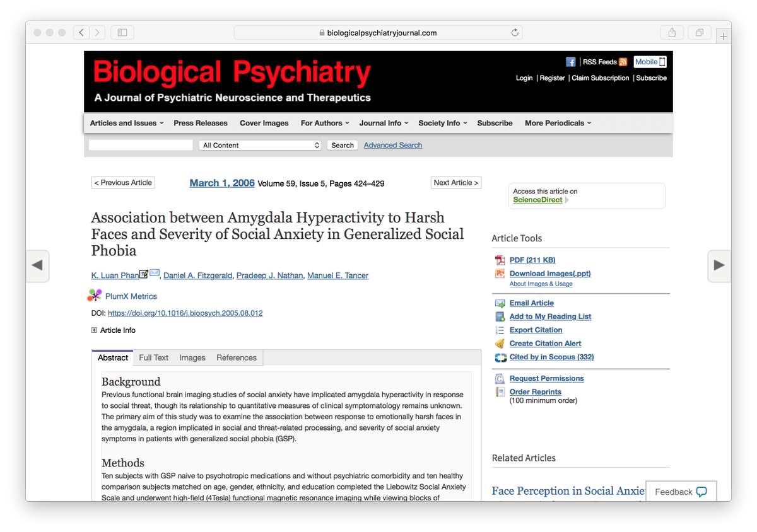Click the Search button
Screen dimensions: 757x532
click(x=343, y=145)
